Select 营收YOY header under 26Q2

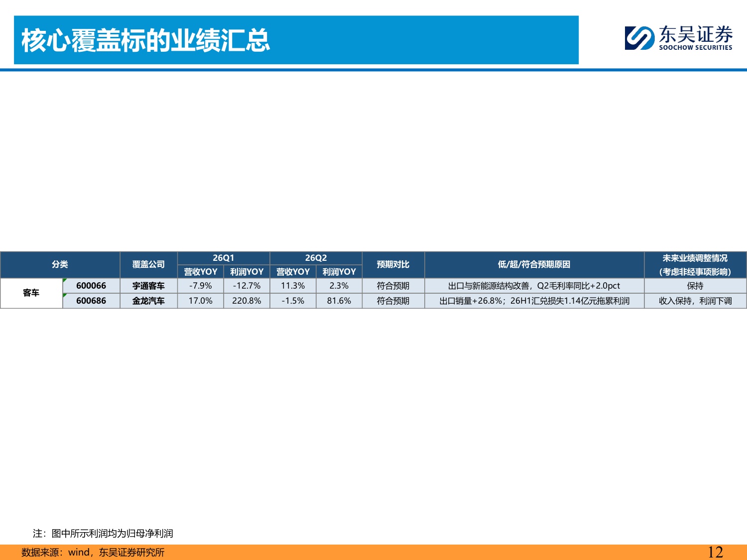[x=293, y=272]
